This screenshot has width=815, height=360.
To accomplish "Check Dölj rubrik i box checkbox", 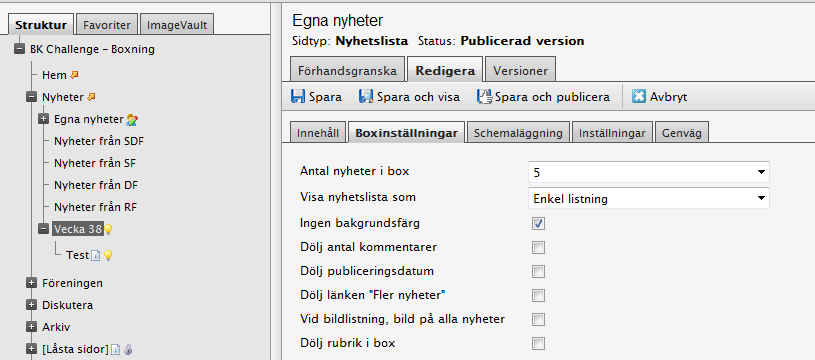I will click(x=538, y=343).
